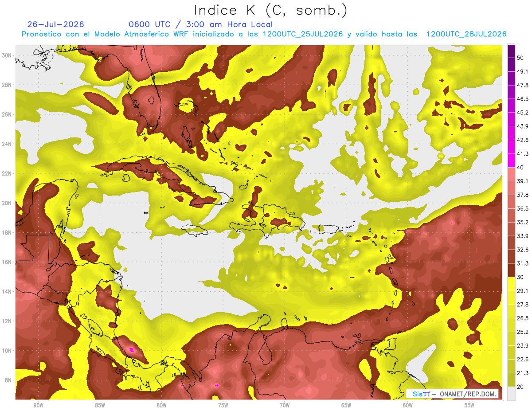Click the '55W' longitude label

pos(469,406)
